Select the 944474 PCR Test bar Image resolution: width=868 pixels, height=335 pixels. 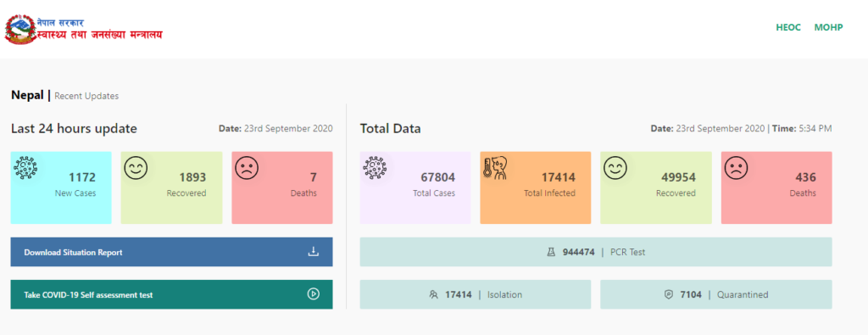596,252
